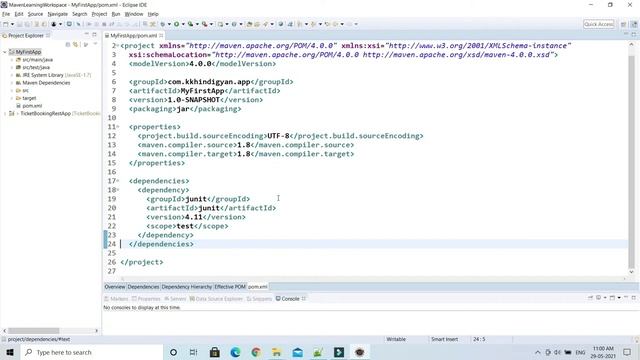Screen dimensions: 640x360
Task: Click the Open Type toolbar icon
Action: (x=249, y=24)
